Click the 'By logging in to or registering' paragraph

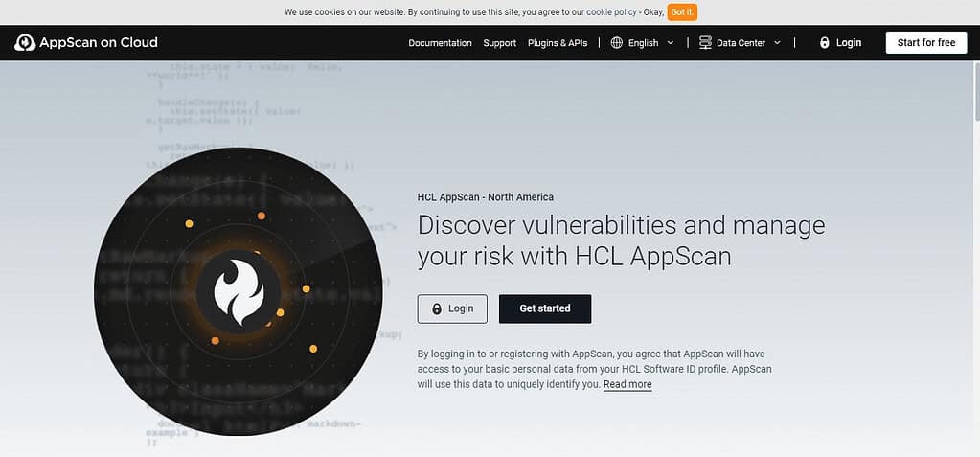(x=594, y=369)
